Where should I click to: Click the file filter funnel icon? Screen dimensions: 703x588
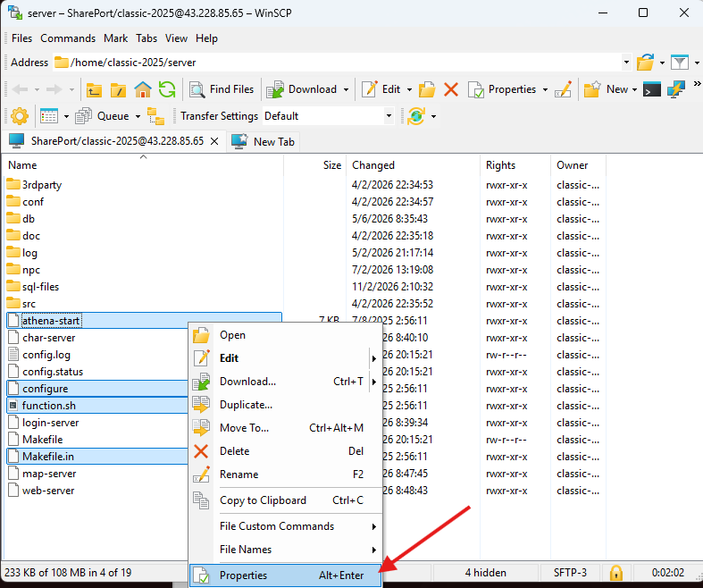[680, 63]
